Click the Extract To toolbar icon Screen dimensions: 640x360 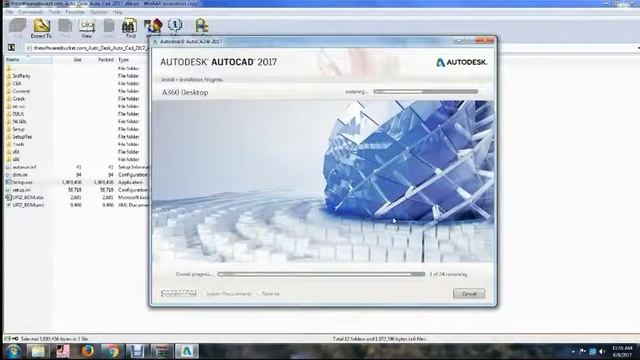(x=41, y=28)
